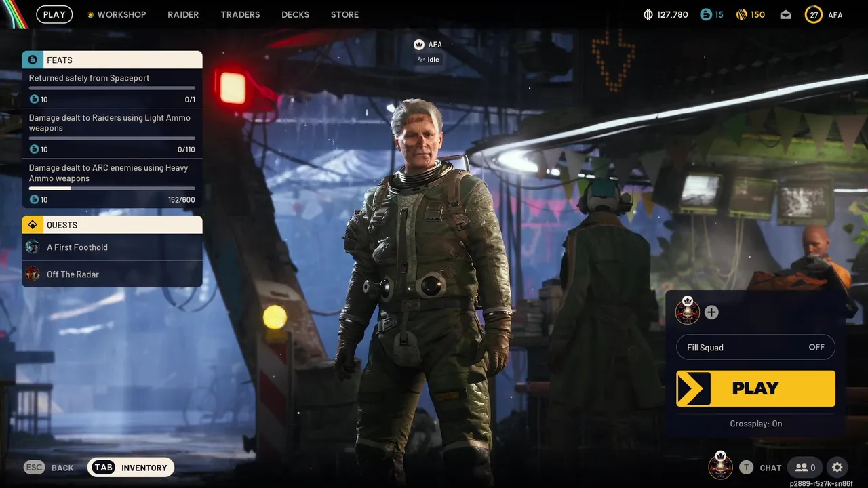Image resolution: width=868 pixels, height=488 pixels.
Task: Open the friends list showing 0
Action: tap(805, 468)
